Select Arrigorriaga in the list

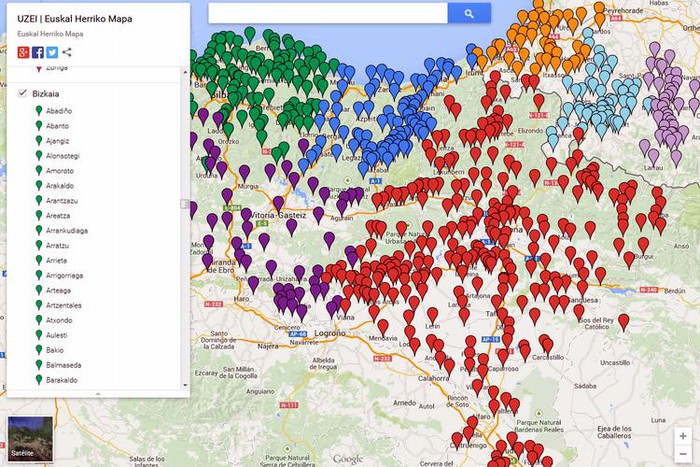pyautogui.click(x=65, y=275)
